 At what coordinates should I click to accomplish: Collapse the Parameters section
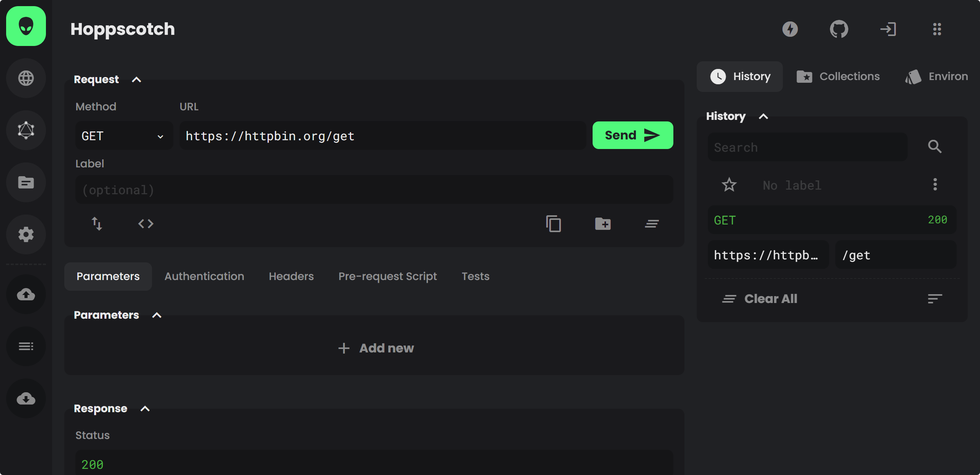tap(157, 315)
